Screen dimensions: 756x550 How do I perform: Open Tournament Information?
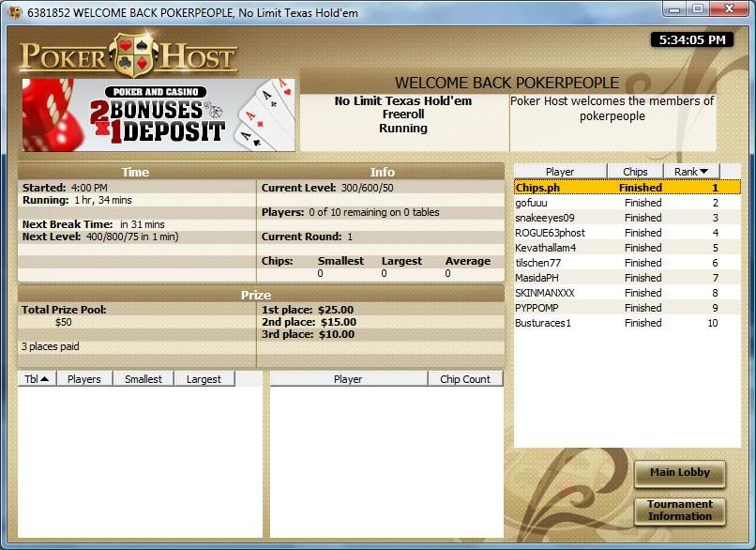coord(679,511)
